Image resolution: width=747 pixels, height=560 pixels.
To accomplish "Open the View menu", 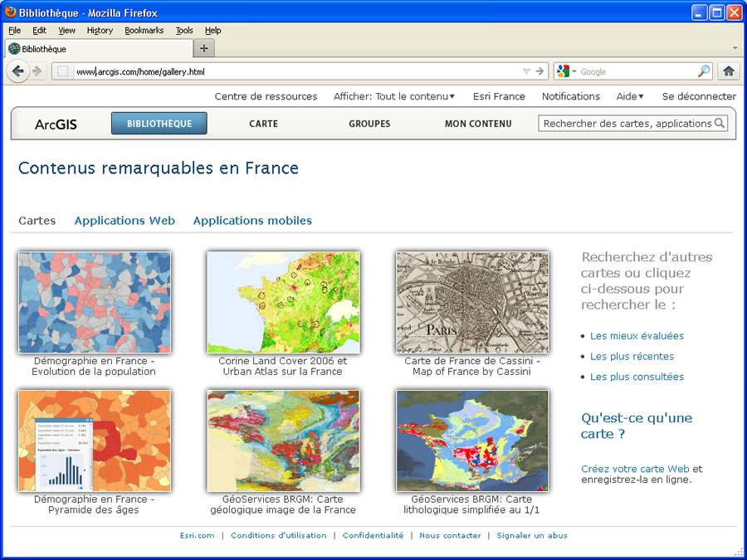I will click(66, 31).
